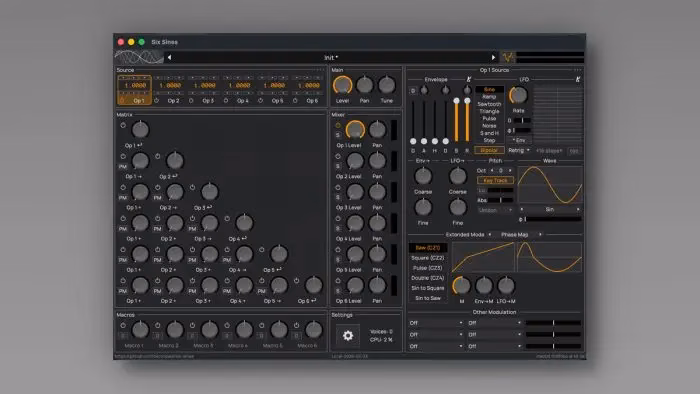Click the right arrow beside the Sin wave name
The width and height of the screenshot is (700, 394).
(578, 209)
